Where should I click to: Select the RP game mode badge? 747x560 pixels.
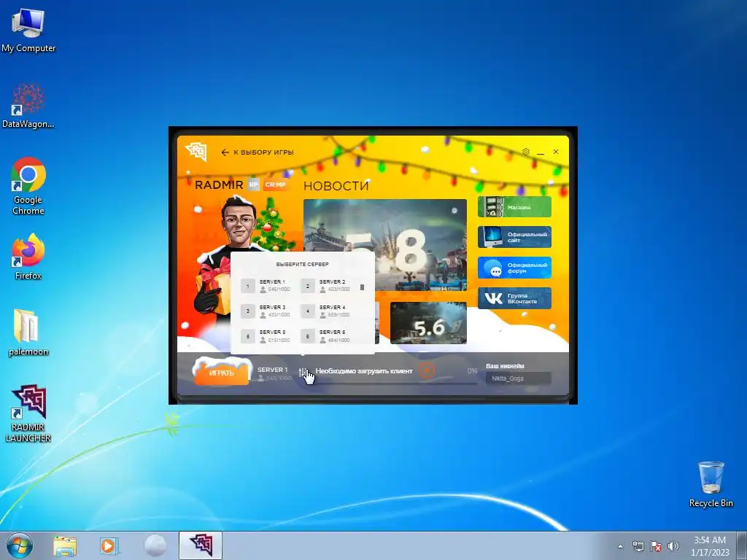(253, 184)
